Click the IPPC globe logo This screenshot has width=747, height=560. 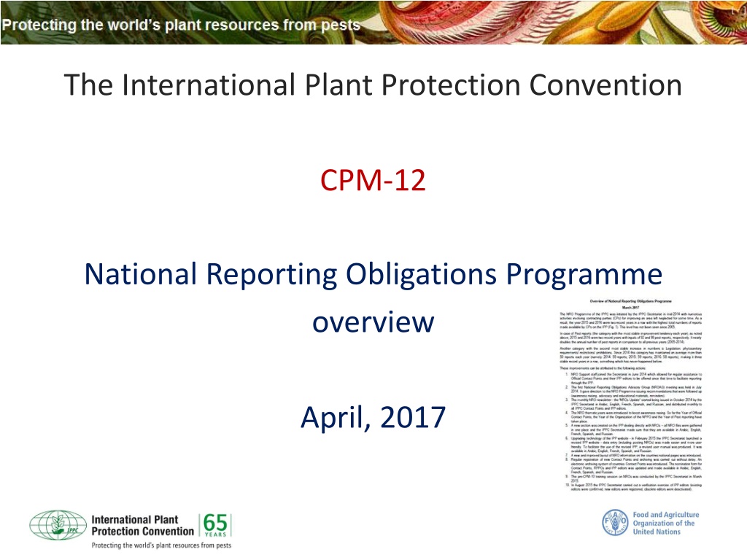[x=58, y=525]
